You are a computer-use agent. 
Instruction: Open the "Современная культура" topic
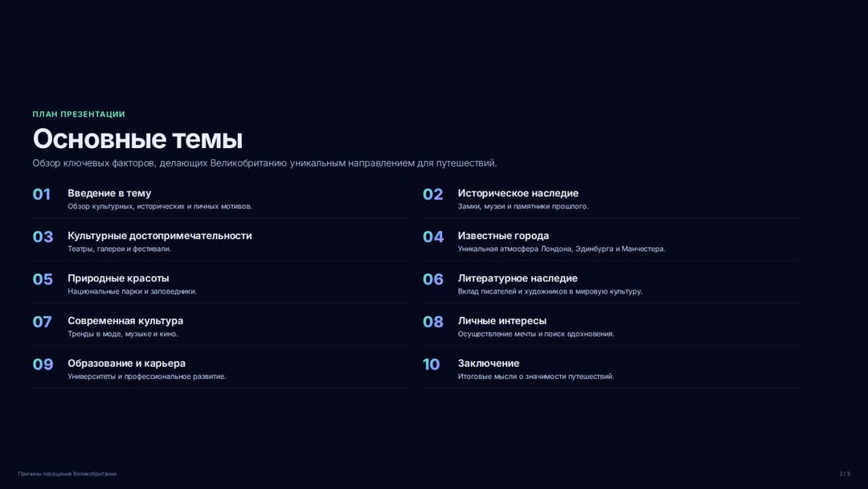[125, 321]
